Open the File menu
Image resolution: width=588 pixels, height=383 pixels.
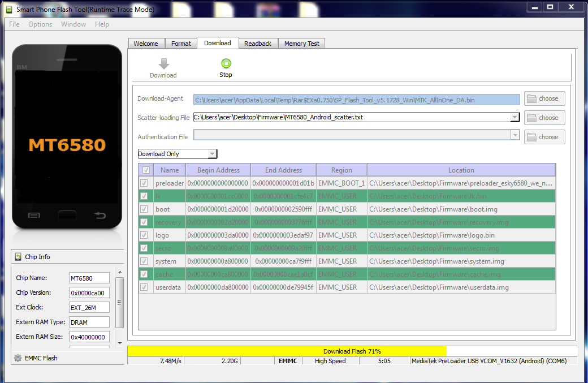pos(14,24)
